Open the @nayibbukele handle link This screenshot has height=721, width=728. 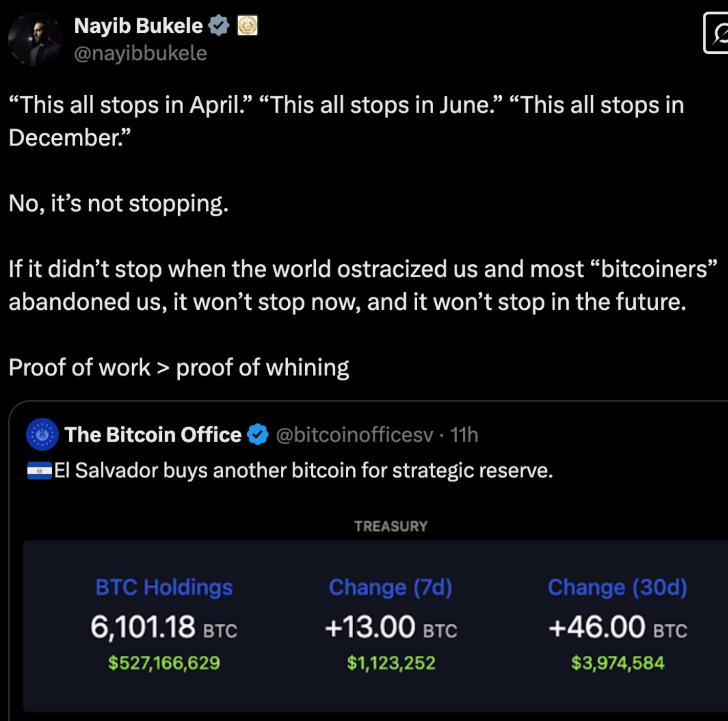click(141, 53)
